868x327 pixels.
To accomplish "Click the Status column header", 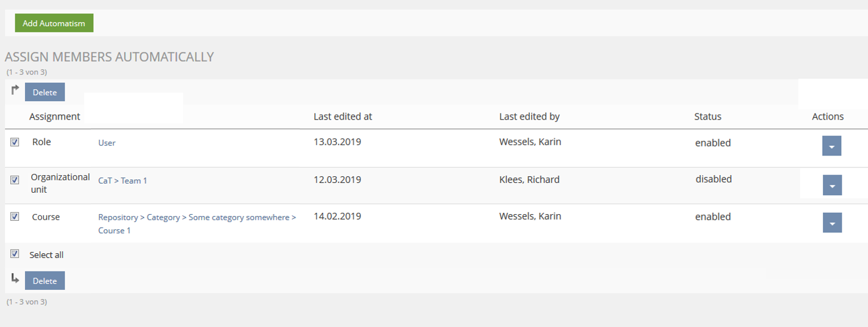I will 707,117.
